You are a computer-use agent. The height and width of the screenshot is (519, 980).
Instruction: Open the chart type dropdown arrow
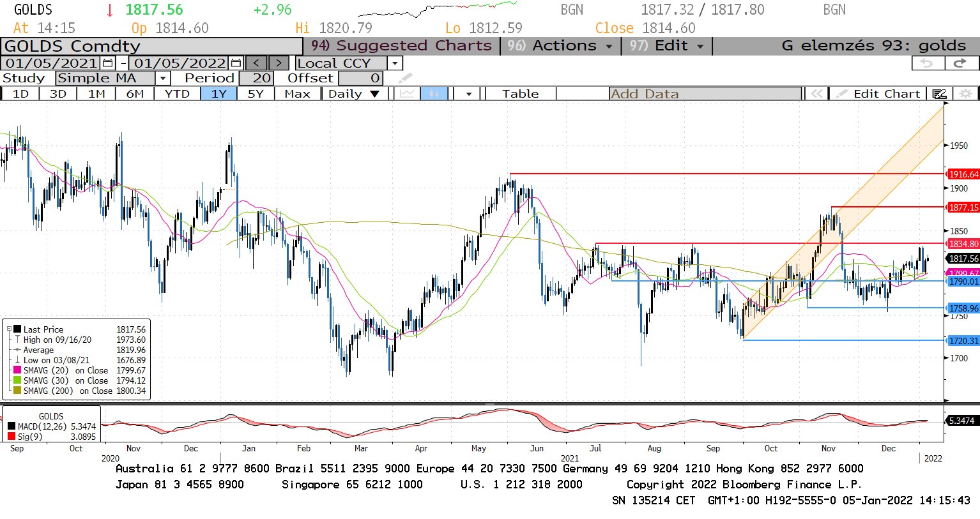click(x=469, y=94)
